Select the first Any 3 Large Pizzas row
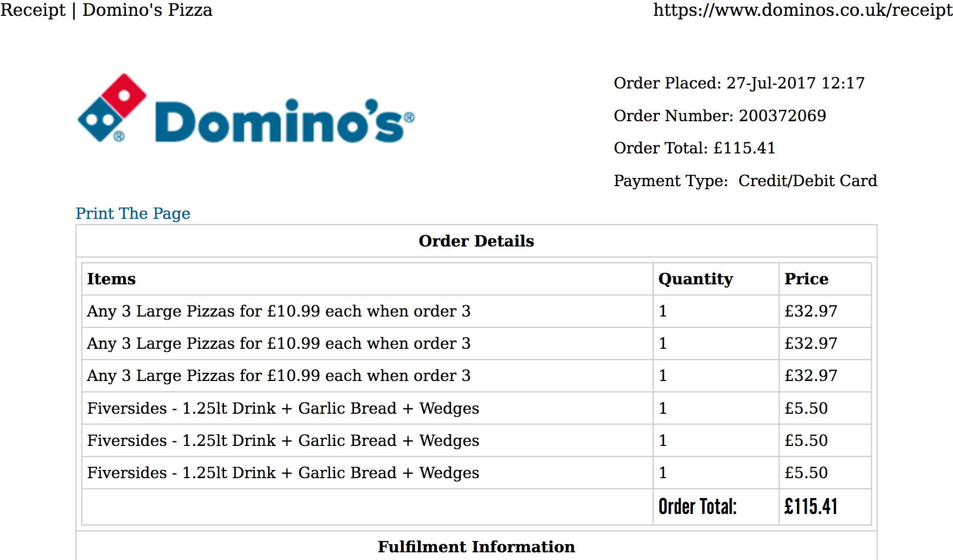The image size is (953, 560). coord(476,311)
